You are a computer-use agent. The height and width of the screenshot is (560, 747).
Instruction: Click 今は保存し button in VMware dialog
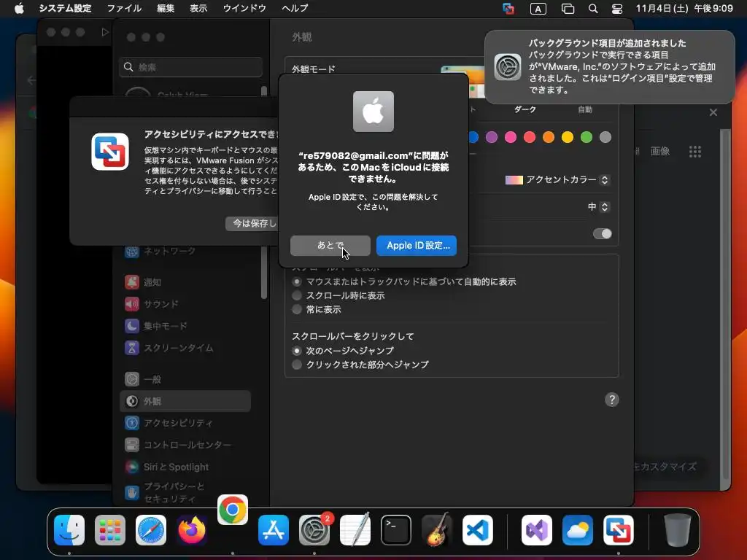(252, 223)
